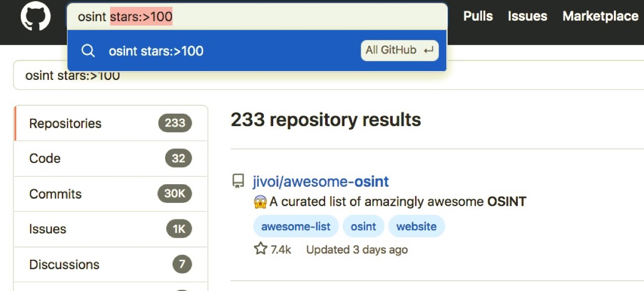The image size is (644, 291).
Task: Focus the top search box with osint query
Action: (x=257, y=17)
